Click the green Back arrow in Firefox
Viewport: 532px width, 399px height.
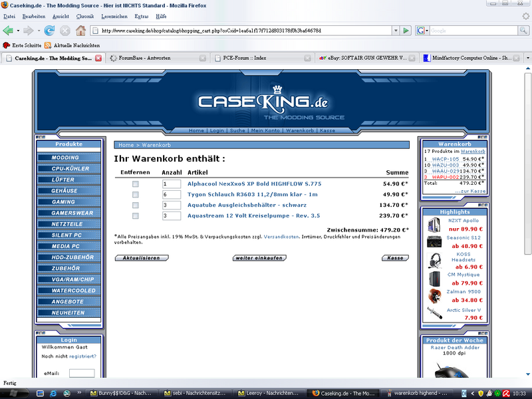click(7, 31)
